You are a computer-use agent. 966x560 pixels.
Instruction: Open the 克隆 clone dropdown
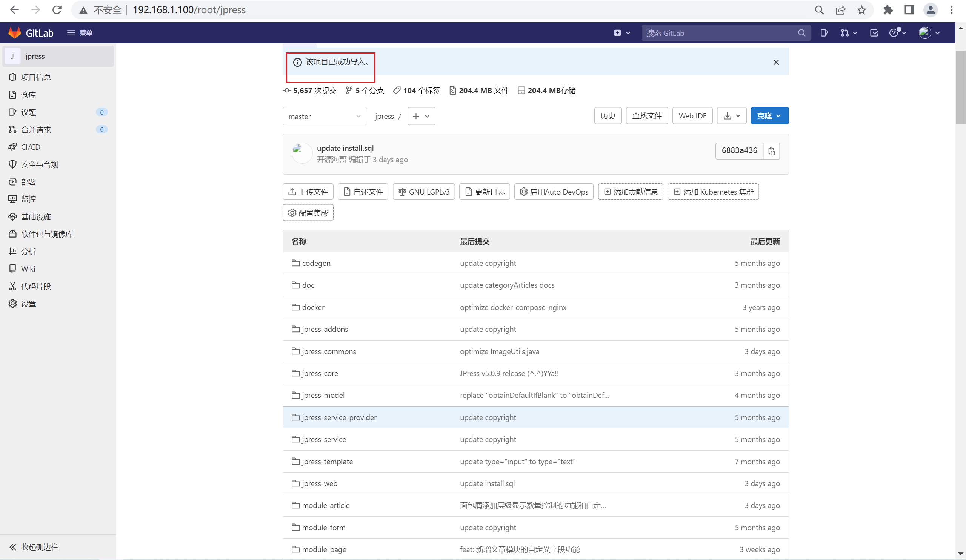(x=769, y=116)
